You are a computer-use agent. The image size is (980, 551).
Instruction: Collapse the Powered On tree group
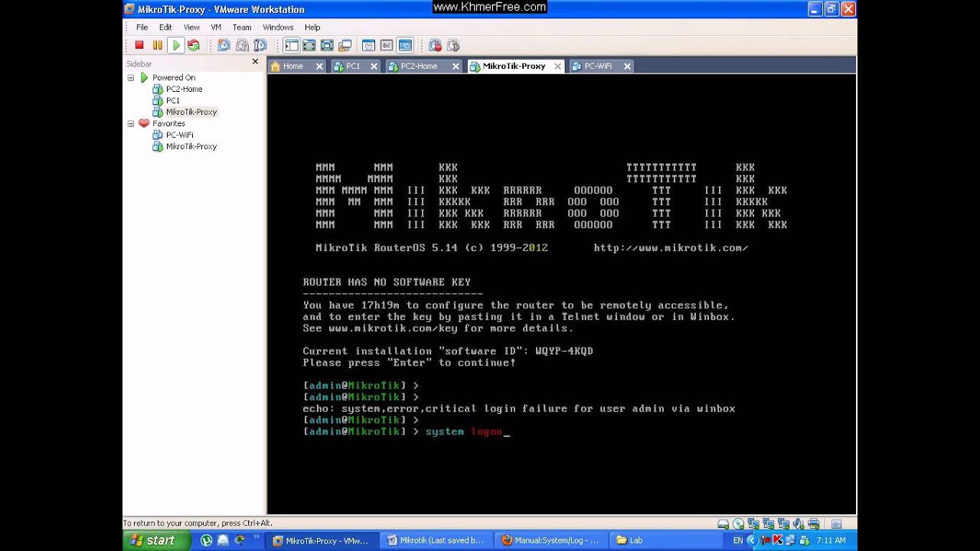(130, 77)
